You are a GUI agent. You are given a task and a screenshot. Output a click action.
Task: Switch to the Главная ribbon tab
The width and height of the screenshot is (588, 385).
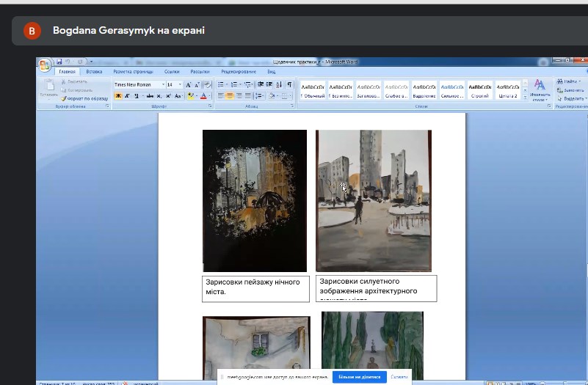coord(67,72)
